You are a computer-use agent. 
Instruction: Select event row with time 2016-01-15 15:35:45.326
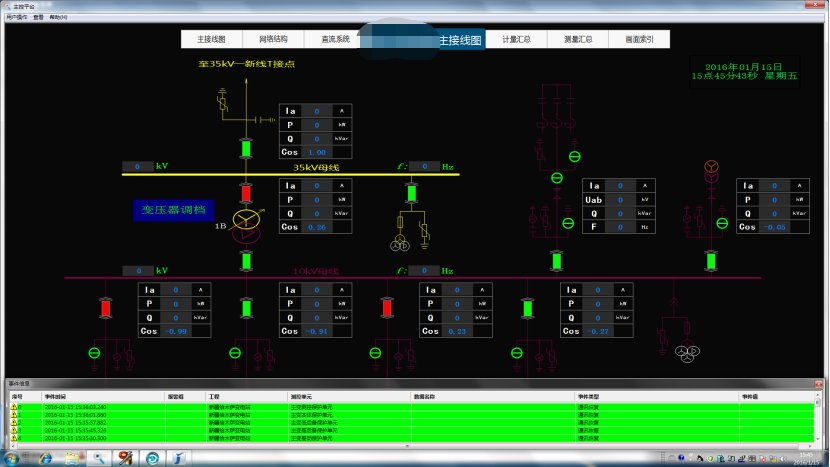[412, 430]
